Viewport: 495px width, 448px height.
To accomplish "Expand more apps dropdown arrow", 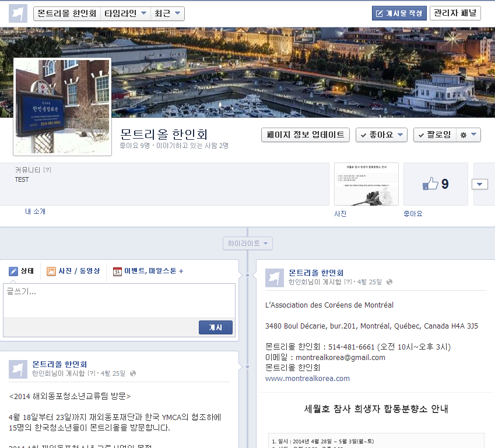I will point(479,184).
